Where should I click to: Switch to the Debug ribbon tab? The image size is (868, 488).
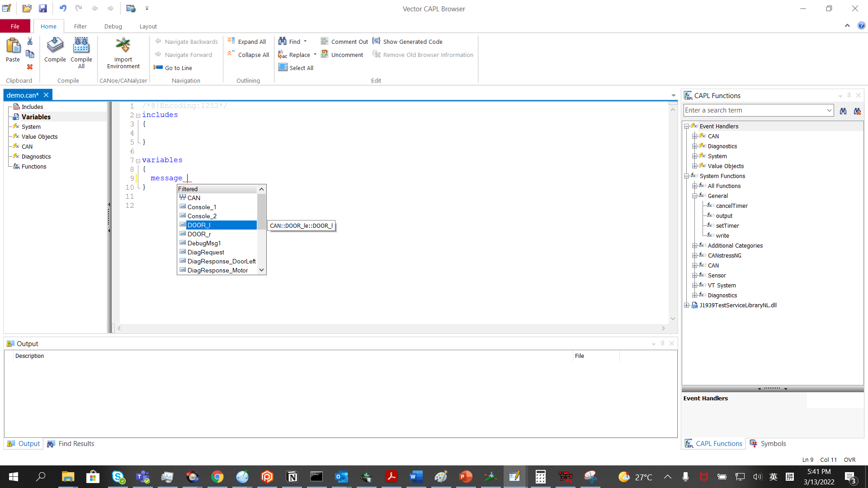click(x=113, y=26)
